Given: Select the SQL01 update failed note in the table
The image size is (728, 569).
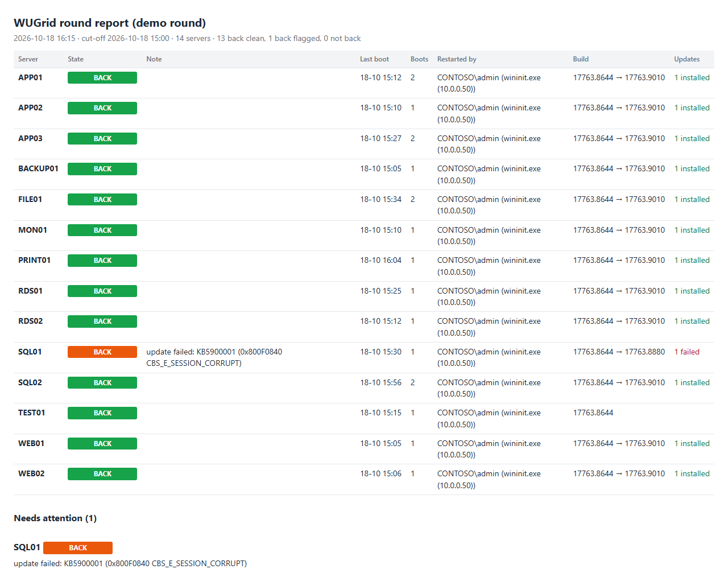Looking at the screenshot, I should [214, 357].
